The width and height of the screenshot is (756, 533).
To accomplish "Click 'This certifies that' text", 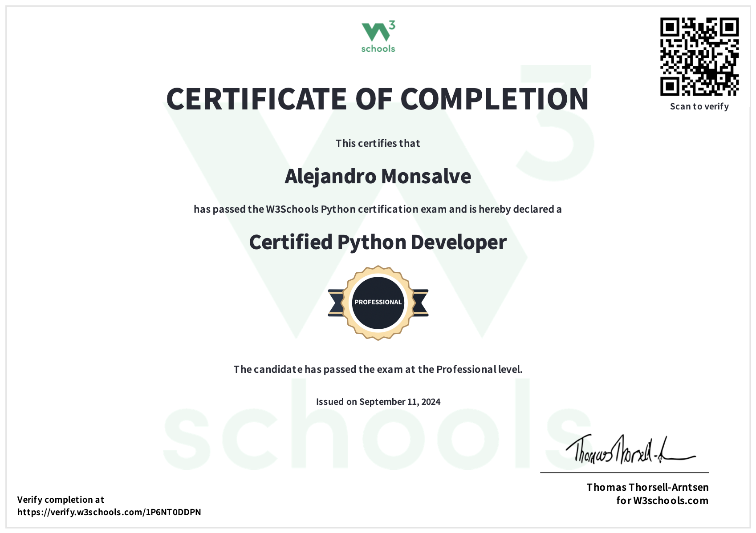I will coord(378,143).
